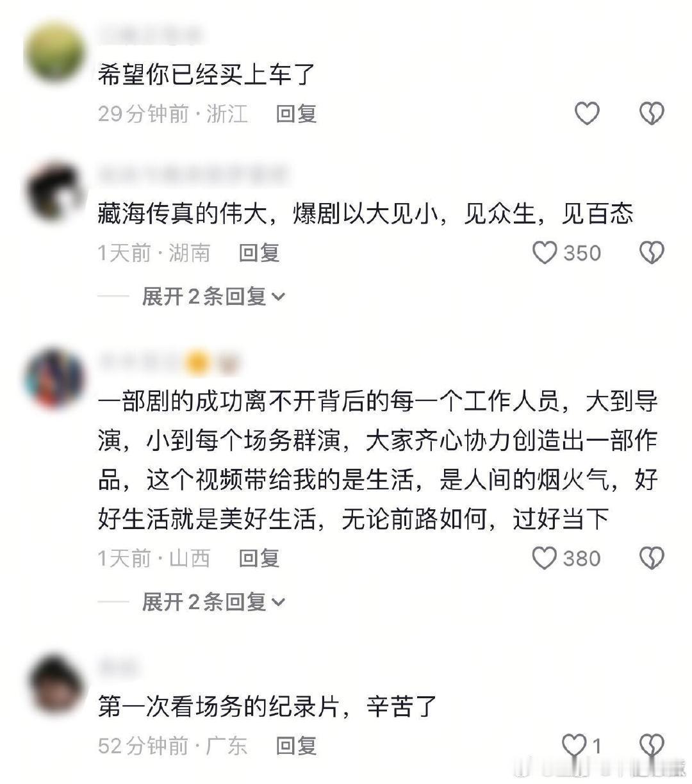Reply to the Hunan comment
Screen dimensions: 692x784
coord(259,253)
